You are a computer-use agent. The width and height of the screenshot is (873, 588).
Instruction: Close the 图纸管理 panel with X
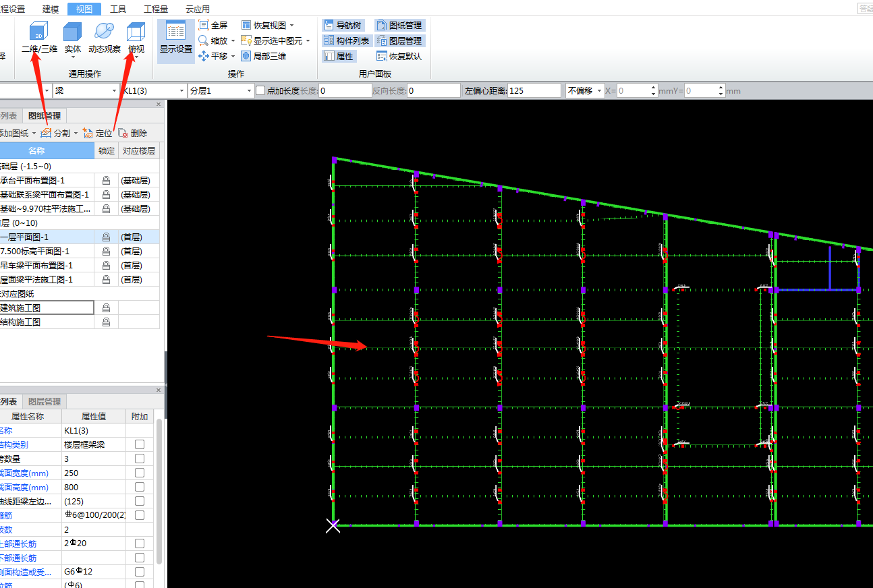[159, 105]
